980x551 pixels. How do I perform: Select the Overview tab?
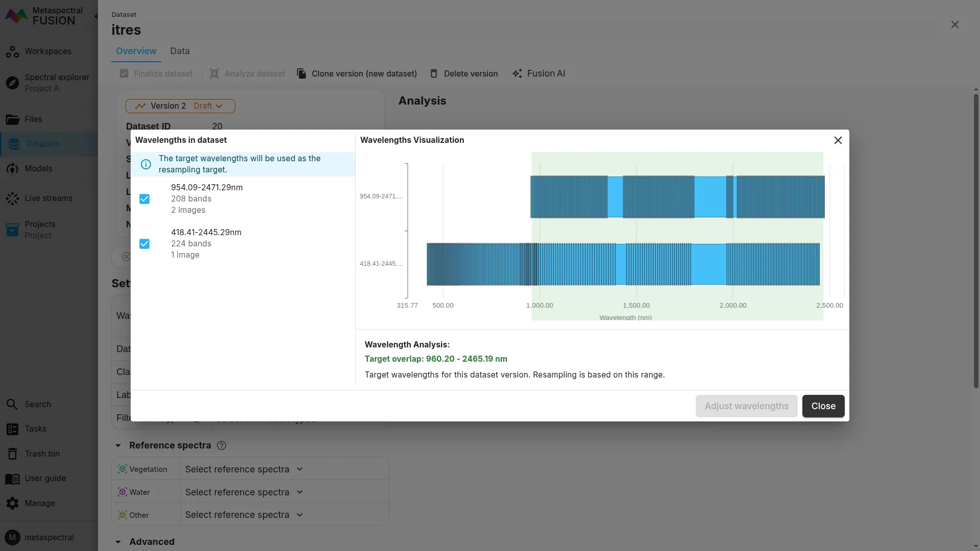(x=136, y=51)
